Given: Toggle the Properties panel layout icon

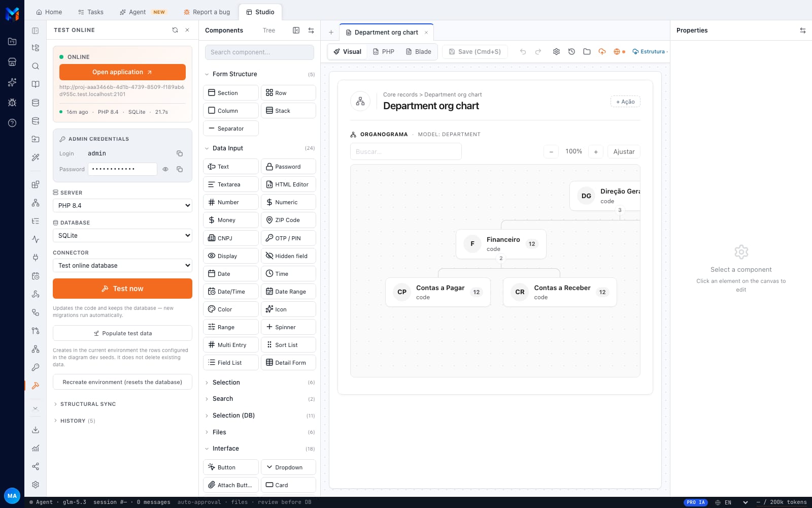Looking at the screenshot, I should pyautogui.click(x=802, y=30).
